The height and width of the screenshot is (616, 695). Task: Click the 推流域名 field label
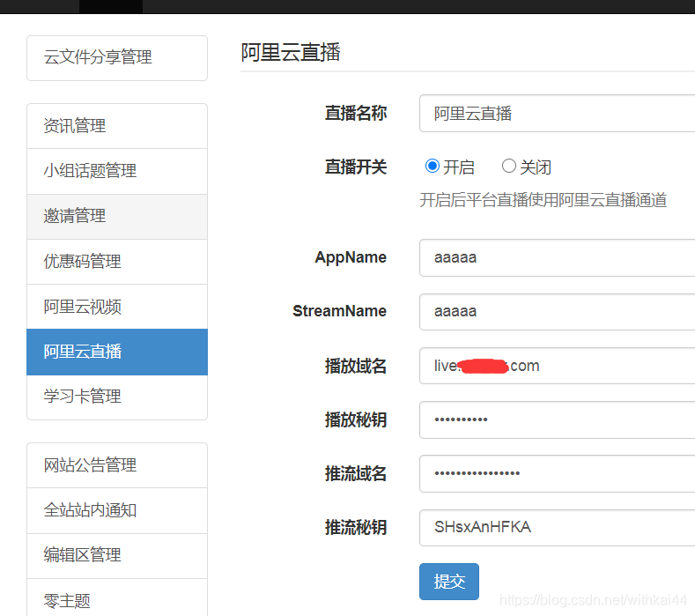click(x=356, y=473)
